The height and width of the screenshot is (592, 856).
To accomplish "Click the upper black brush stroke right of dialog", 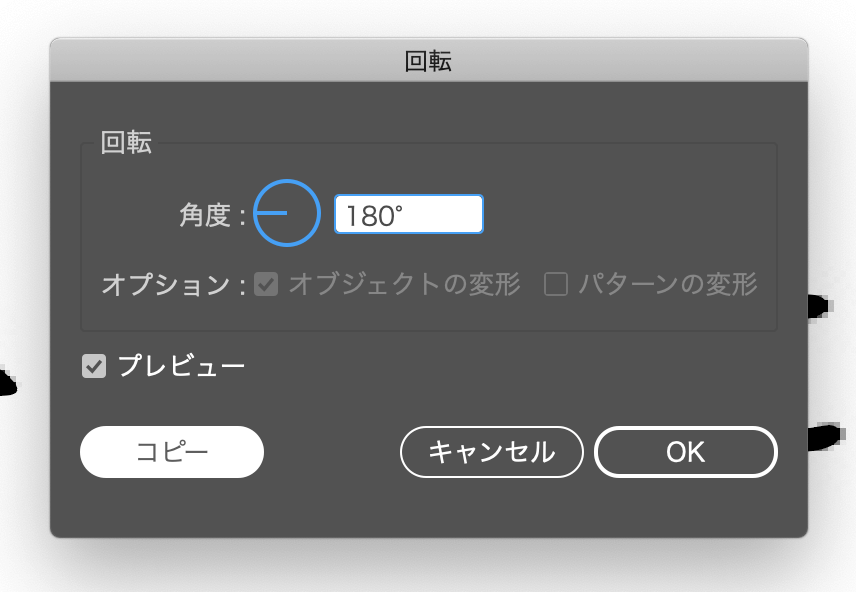I will click(820, 306).
